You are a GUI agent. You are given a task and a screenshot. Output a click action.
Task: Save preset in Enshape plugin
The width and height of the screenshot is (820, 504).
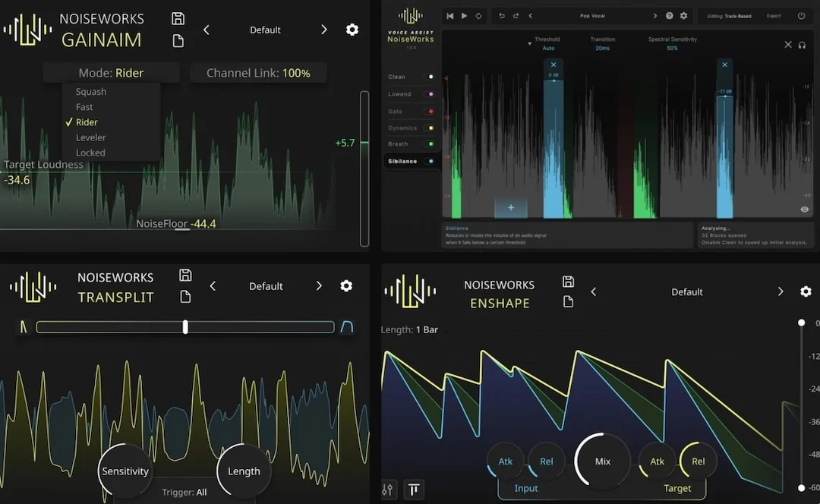coord(568,282)
